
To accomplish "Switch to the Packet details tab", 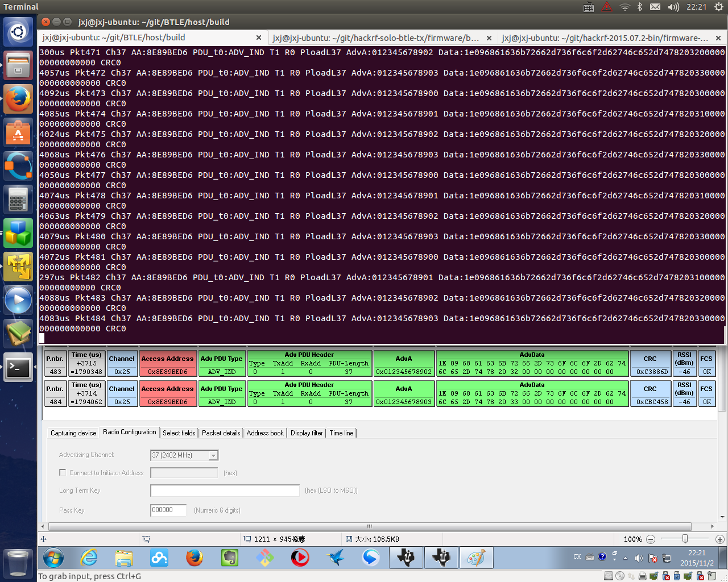I will click(221, 433).
